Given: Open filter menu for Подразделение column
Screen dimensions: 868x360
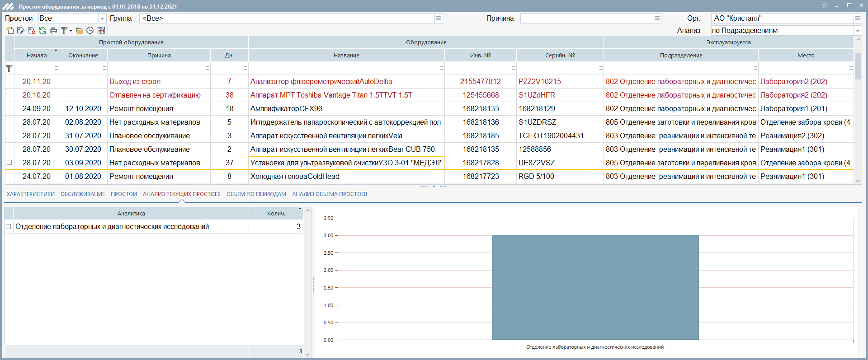Looking at the screenshot, I should tap(755, 68).
